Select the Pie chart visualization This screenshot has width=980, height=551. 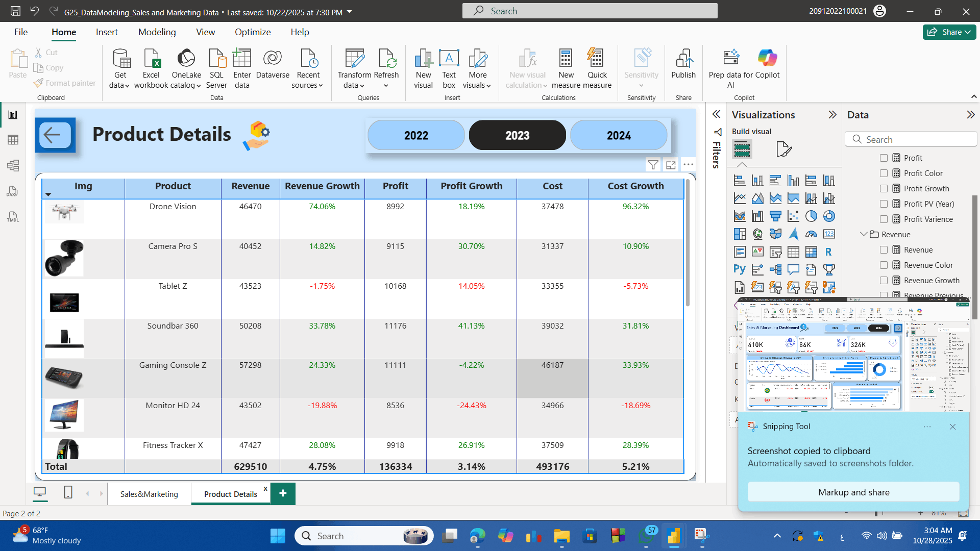812,216
